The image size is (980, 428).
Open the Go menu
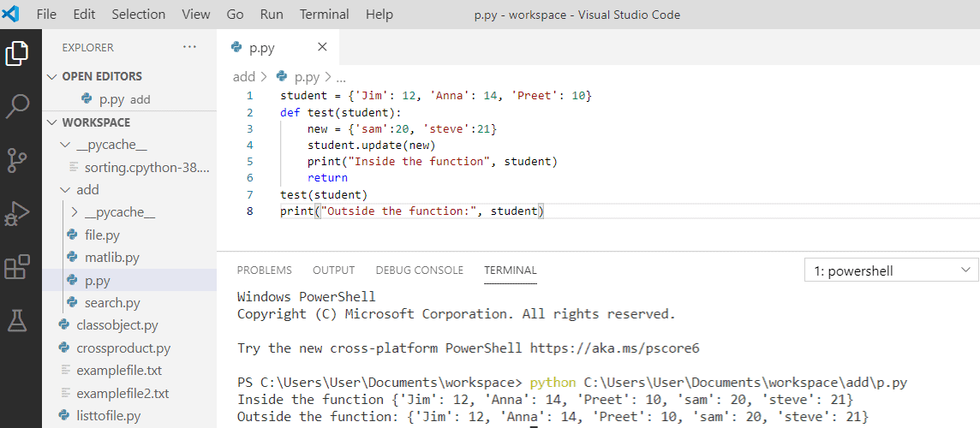(235, 14)
